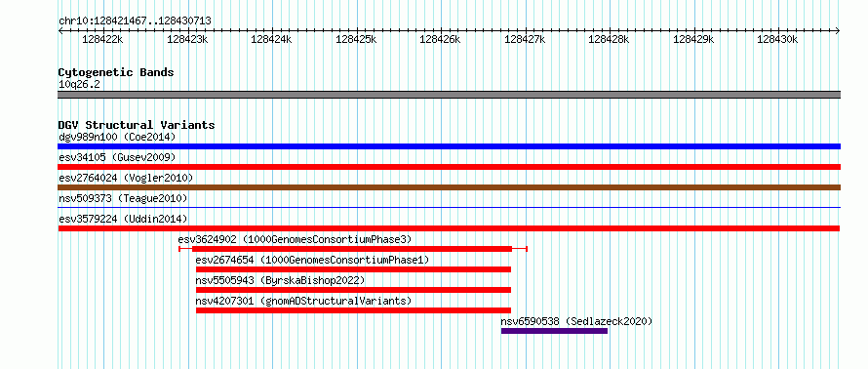Screen dimensions: 868x369
Task: Open esv34105 (Gusev2009) variant label
Action: (117, 157)
